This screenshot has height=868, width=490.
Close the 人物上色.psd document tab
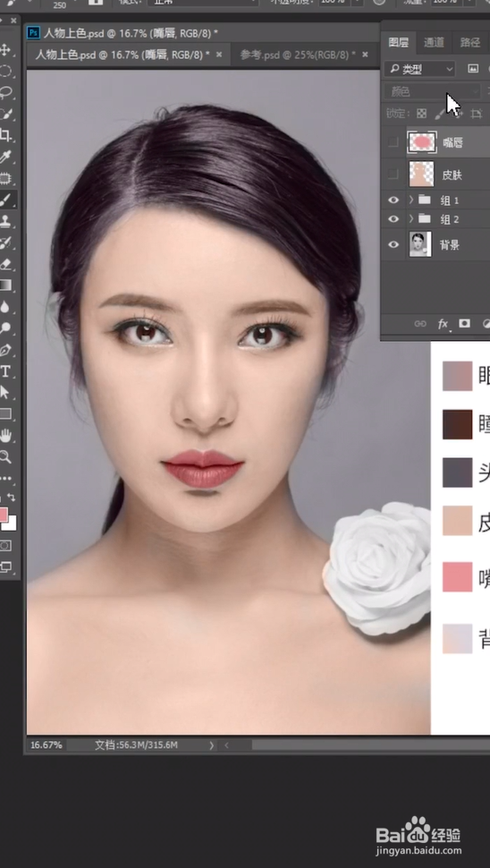219,55
